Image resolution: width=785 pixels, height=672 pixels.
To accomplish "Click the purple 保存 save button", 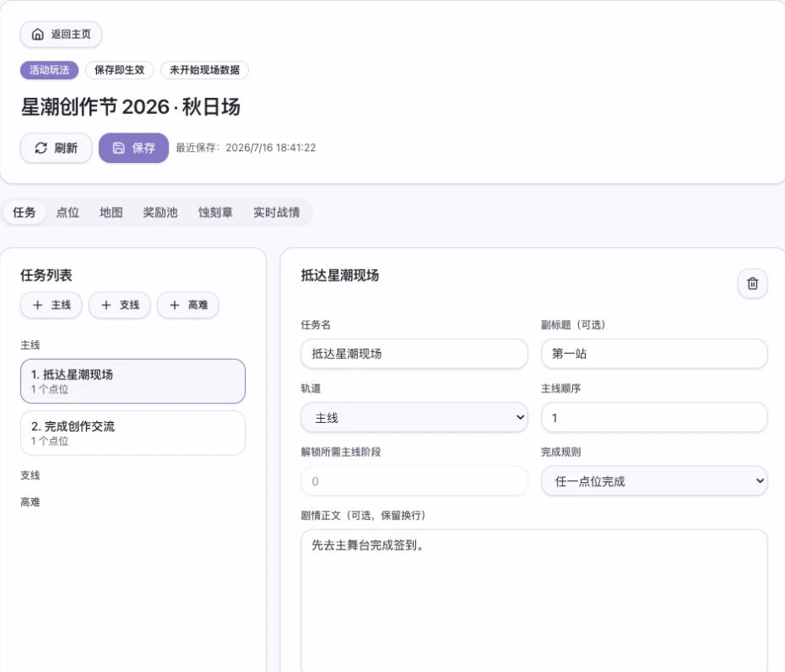I will point(133,148).
